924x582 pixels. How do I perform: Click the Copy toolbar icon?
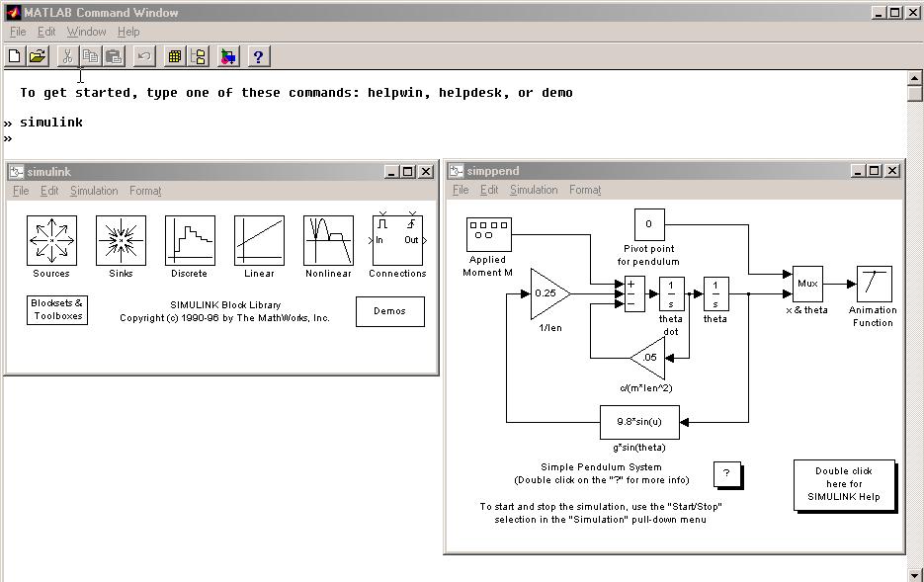pyautogui.click(x=90, y=56)
